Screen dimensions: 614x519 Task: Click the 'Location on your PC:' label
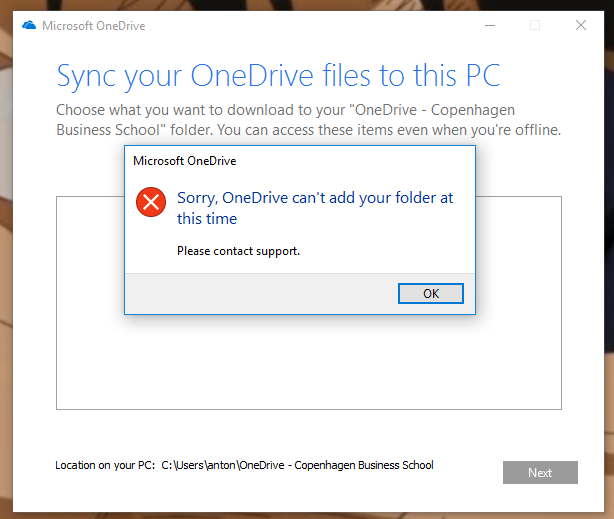tap(105, 465)
